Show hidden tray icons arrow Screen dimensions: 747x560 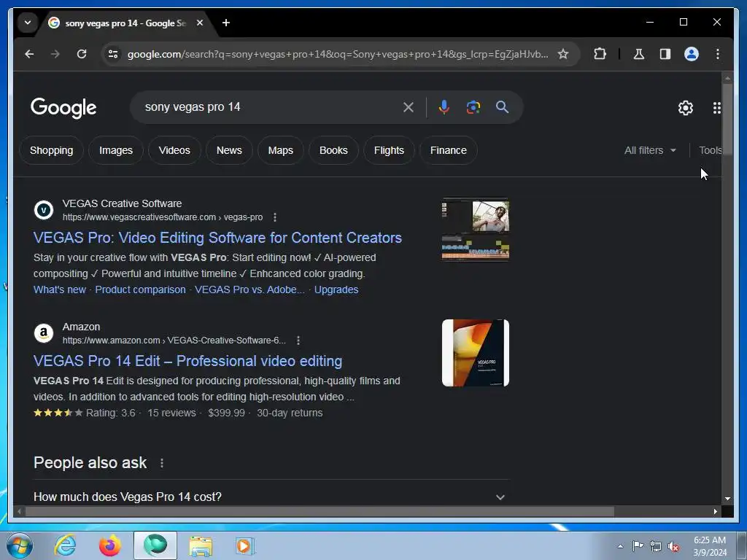pyautogui.click(x=620, y=546)
